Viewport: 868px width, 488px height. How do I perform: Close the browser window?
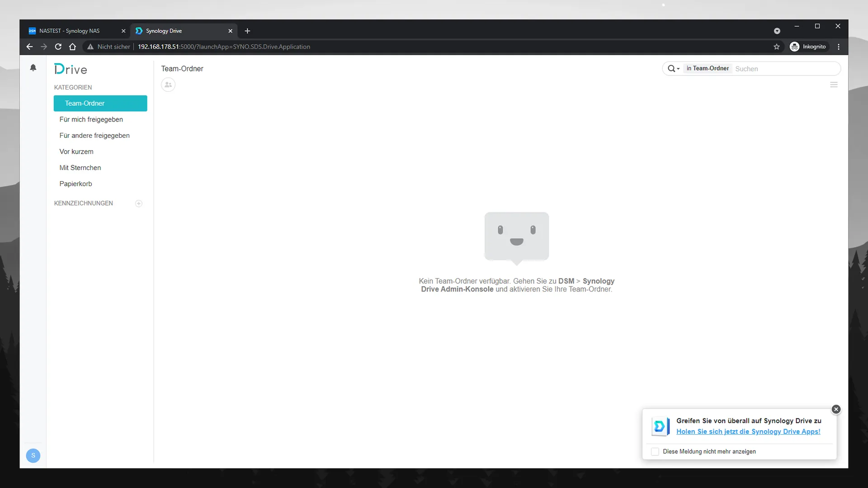(x=838, y=26)
